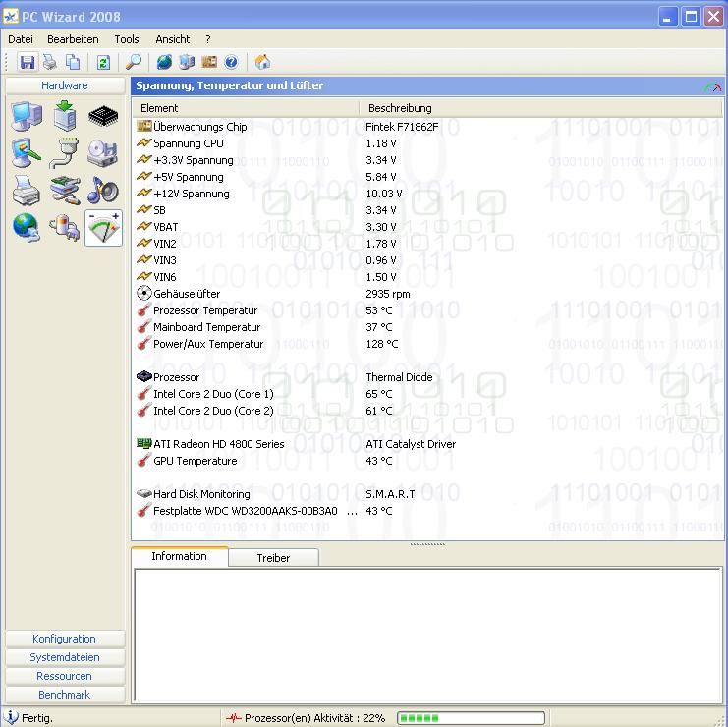Open the devices and tools sidebar icon
The image size is (728, 727).
(65, 191)
